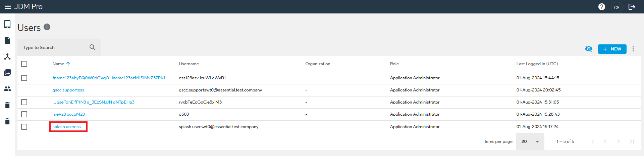Viewport: 644px width, 156px height.
Task: Open the lower trash icon in sidebar
Action: coord(7,121)
